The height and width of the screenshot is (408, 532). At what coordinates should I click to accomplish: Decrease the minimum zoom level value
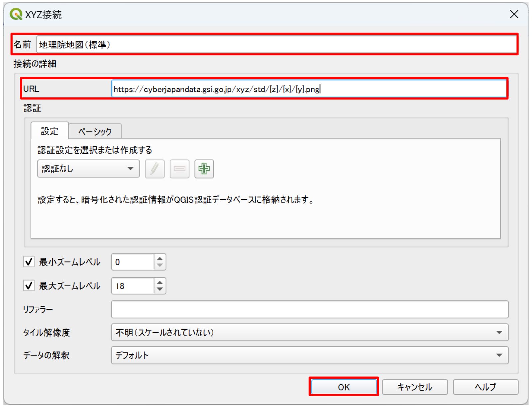pyautogui.click(x=160, y=266)
